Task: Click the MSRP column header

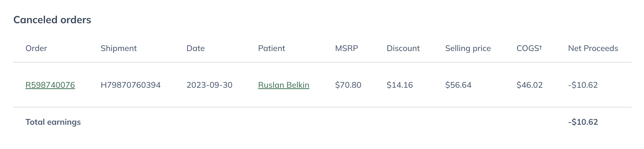Action: (x=346, y=48)
